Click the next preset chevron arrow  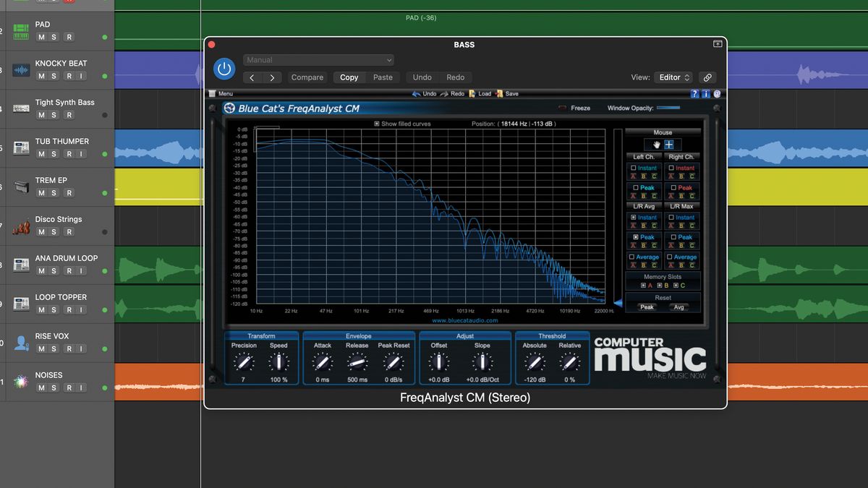click(x=273, y=77)
